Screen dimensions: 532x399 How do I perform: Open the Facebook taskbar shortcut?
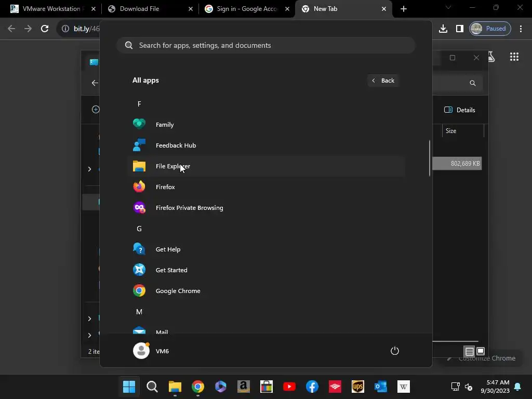coord(312,387)
